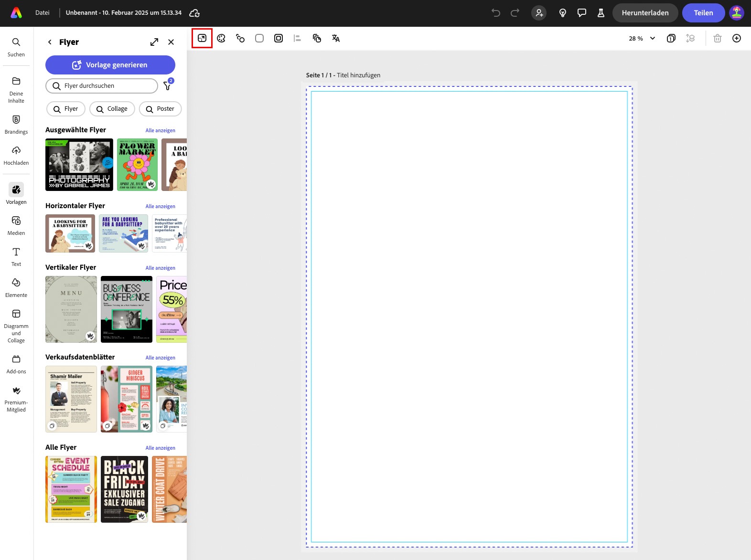Add a new page with plus icon
The image size is (751, 560).
pos(737,38)
